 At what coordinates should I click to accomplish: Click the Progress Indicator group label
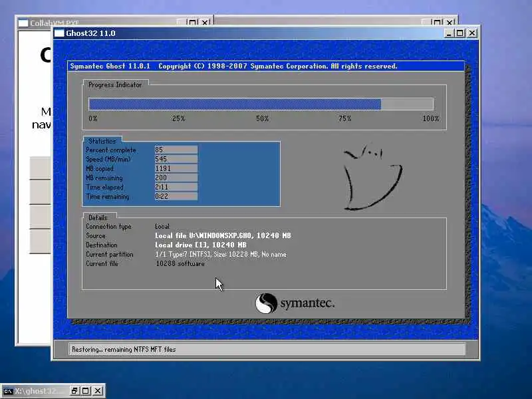(114, 85)
